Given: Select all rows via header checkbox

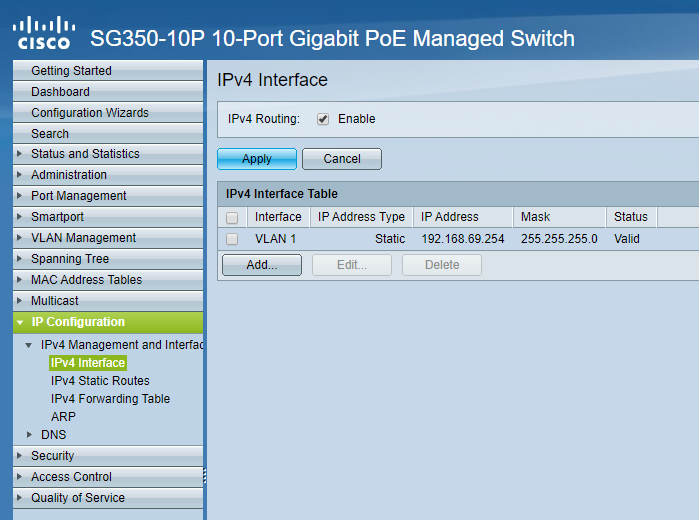Looking at the screenshot, I should coord(232,218).
